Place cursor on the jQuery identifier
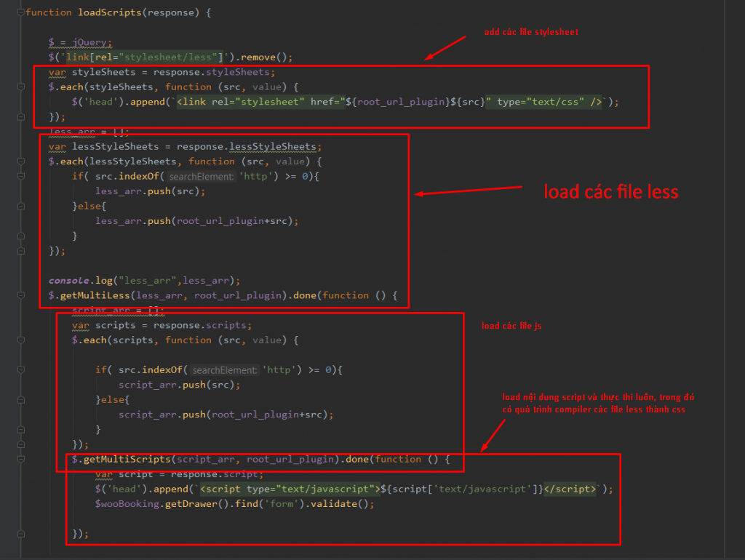745x560 pixels. pyautogui.click(x=92, y=43)
